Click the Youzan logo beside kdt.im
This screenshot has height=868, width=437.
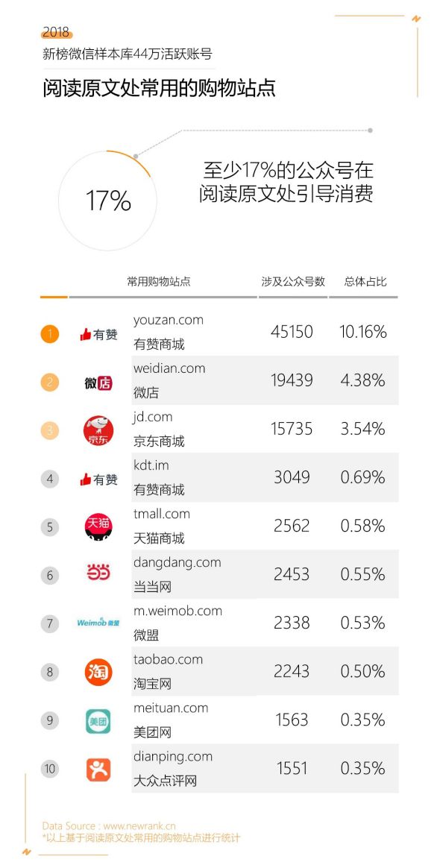pyautogui.click(x=98, y=479)
